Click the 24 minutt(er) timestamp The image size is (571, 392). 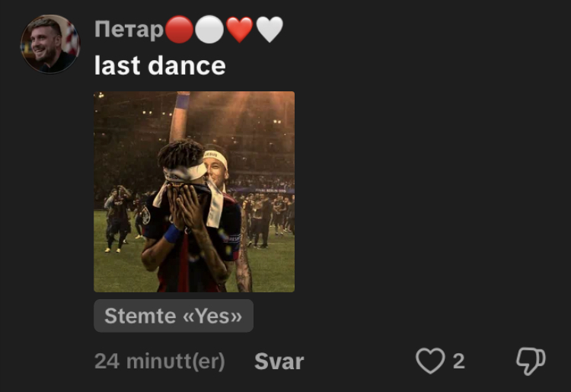(x=160, y=361)
